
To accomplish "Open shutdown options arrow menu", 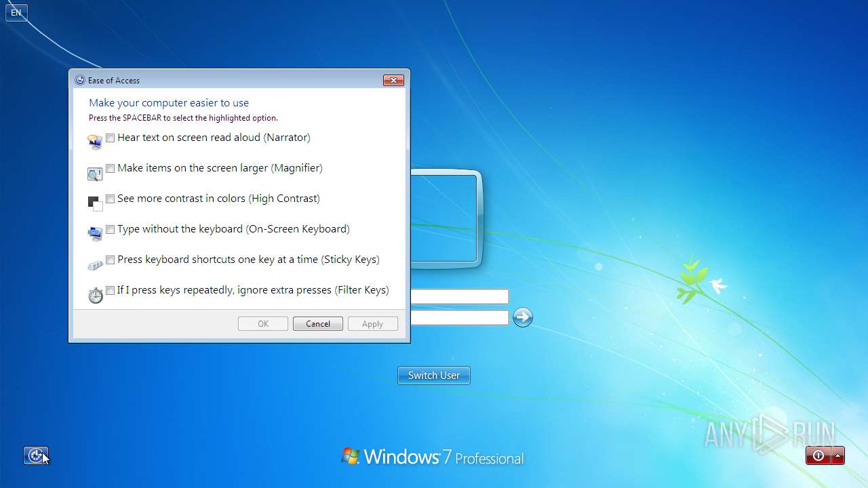I will 838,455.
